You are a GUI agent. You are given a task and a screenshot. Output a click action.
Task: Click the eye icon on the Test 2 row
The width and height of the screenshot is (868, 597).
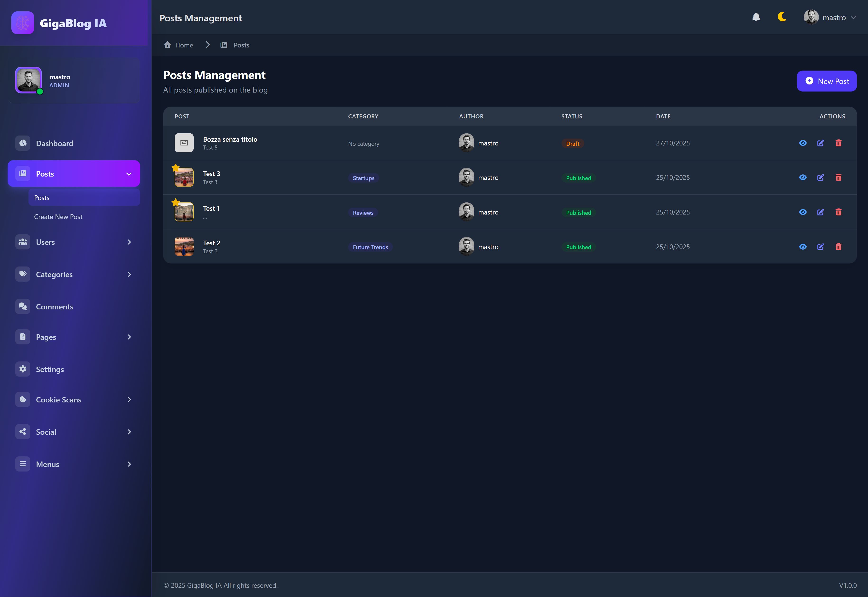803,247
